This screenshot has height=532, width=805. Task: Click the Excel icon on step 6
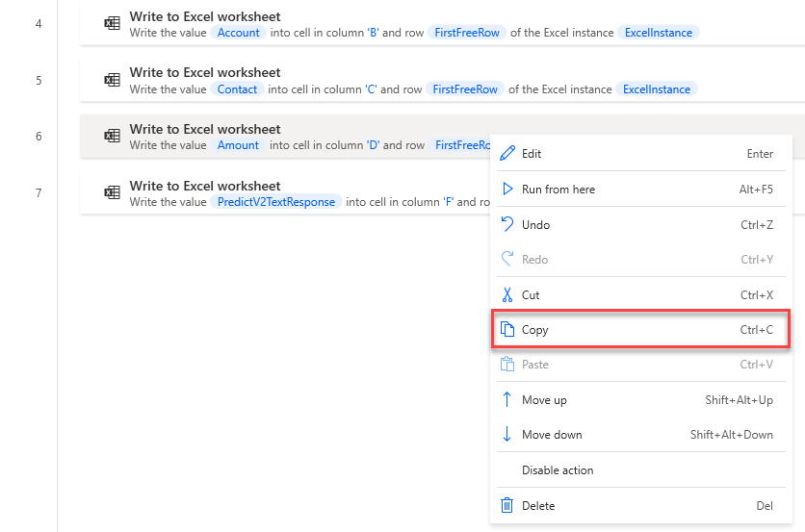(x=112, y=136)
